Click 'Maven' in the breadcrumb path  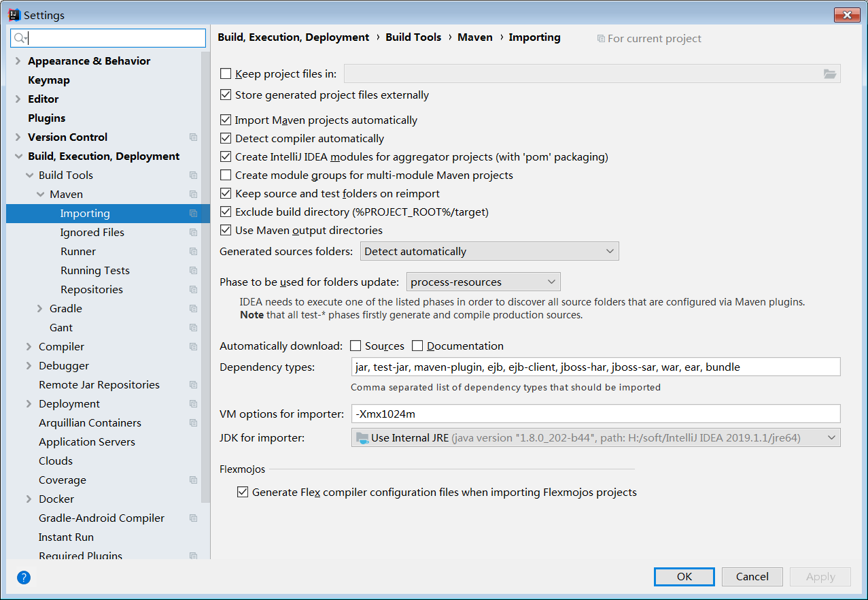(x=475, y=37)
